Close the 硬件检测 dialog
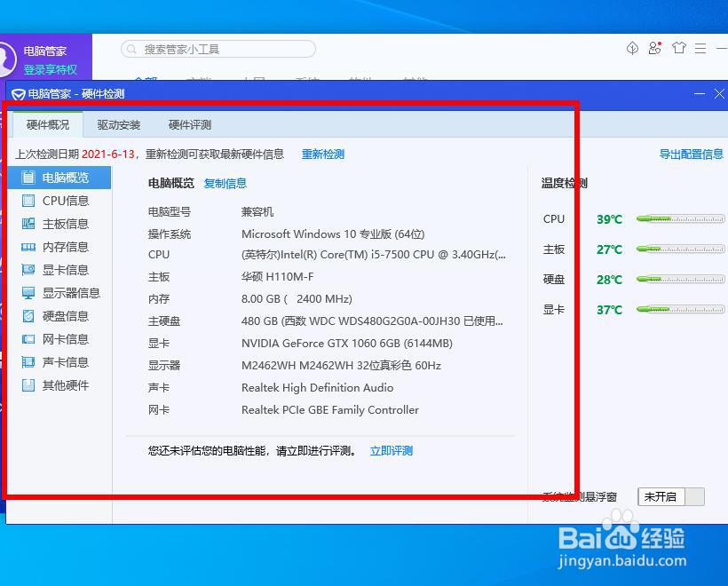The width and height of the screenshot is (728, 586). pos(720,94)
